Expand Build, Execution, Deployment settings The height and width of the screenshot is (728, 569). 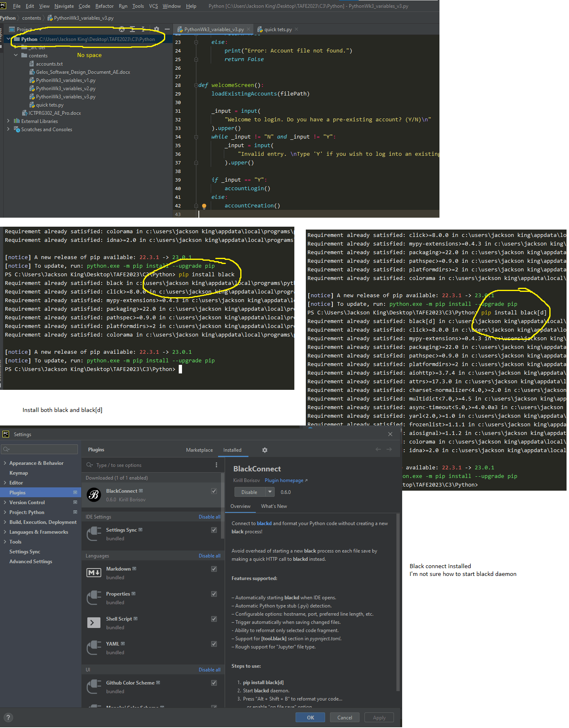[5, 522]
